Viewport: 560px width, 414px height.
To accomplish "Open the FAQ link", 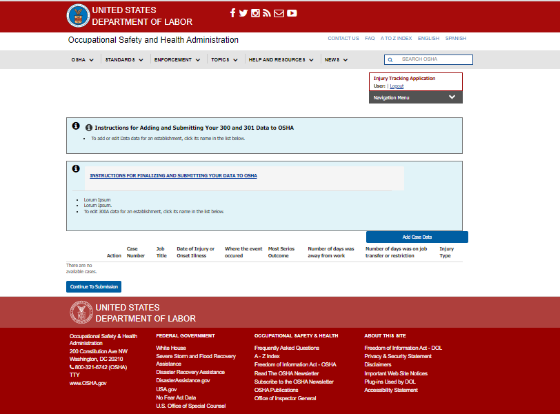I will pos(370,38).
